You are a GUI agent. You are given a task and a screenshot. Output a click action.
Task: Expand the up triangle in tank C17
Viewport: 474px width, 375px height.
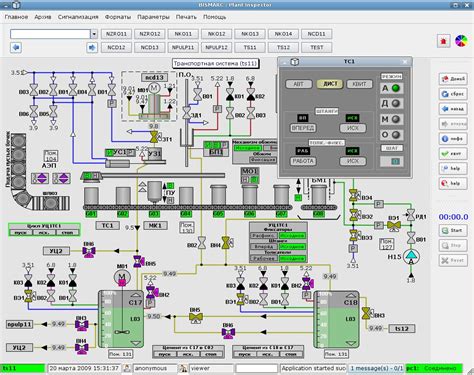click(x=136, y=295)
